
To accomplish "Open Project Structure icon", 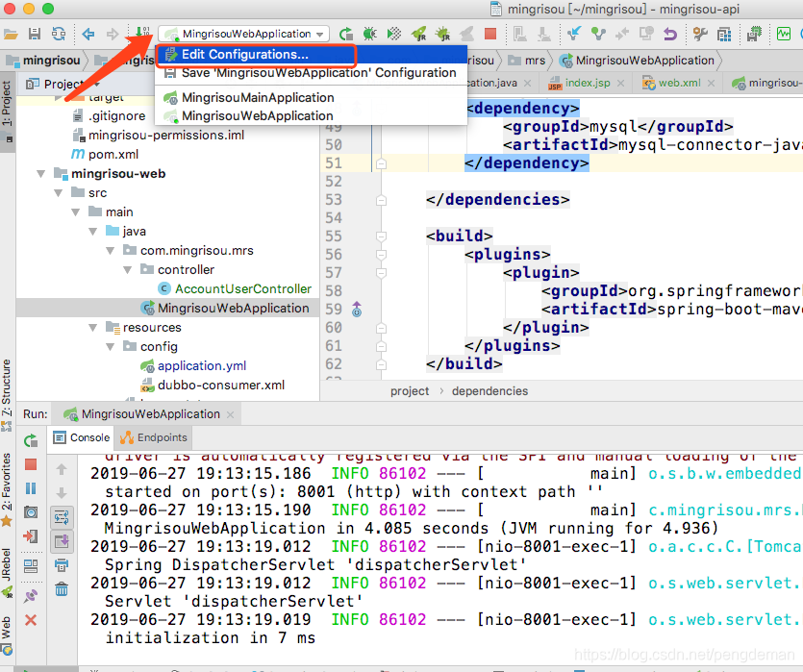I will coord(724,35).
